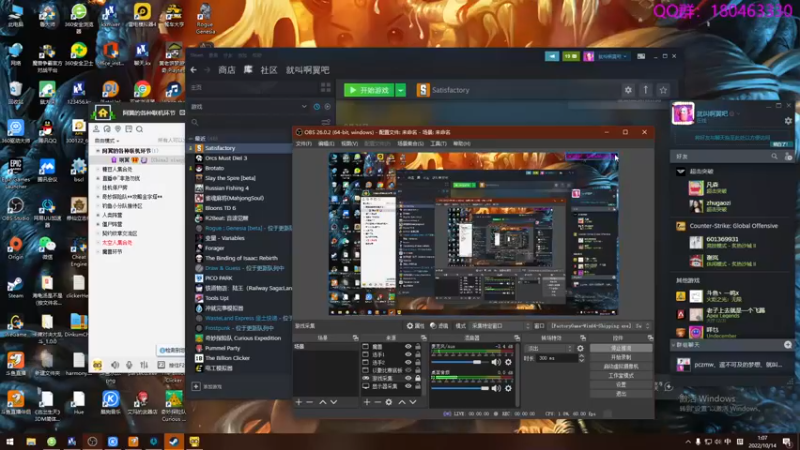The height and width of the screenshot is (450, 800).
Task: Switch to Steam 社区 tab
Action: [x=269, y=70]
